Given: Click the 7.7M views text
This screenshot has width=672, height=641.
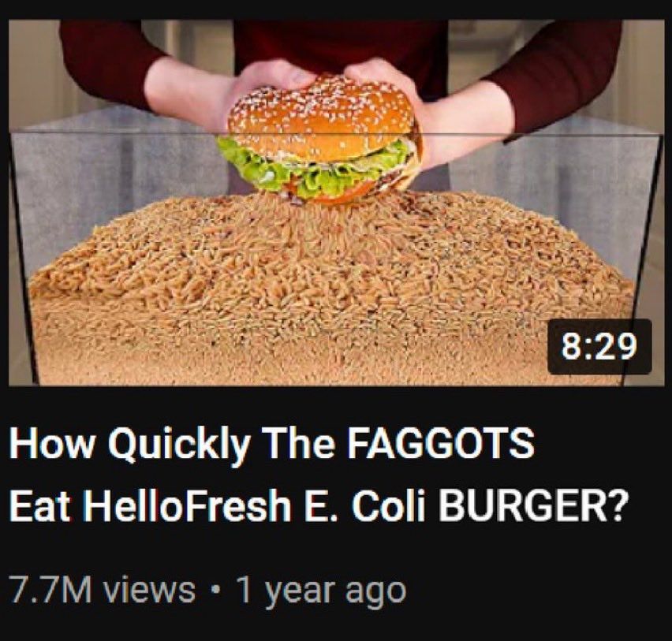Looking at the screenshot, I should tap(102, 590).
